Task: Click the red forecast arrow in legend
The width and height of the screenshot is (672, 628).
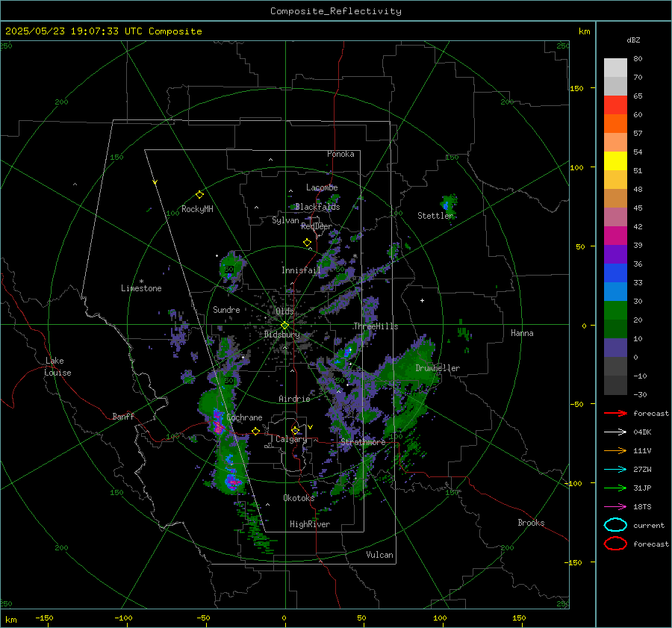Action: tap(615, 413)
